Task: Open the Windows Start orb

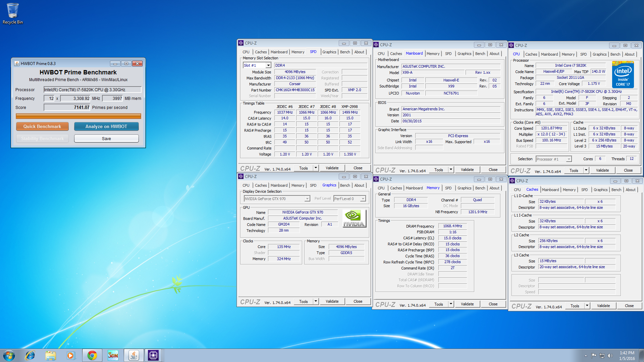Action: coord(9,355)
